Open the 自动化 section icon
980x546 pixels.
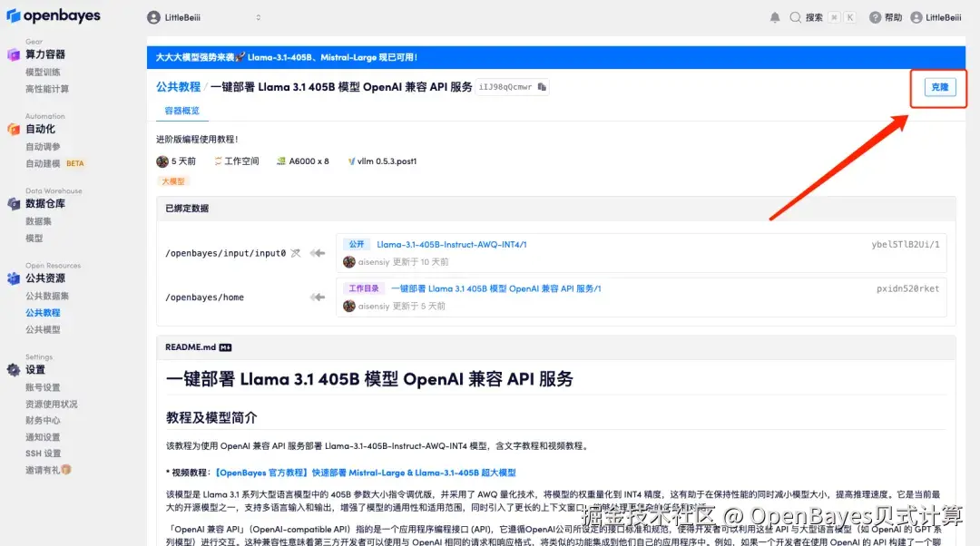pyautogui.click(x=13, y=129)
